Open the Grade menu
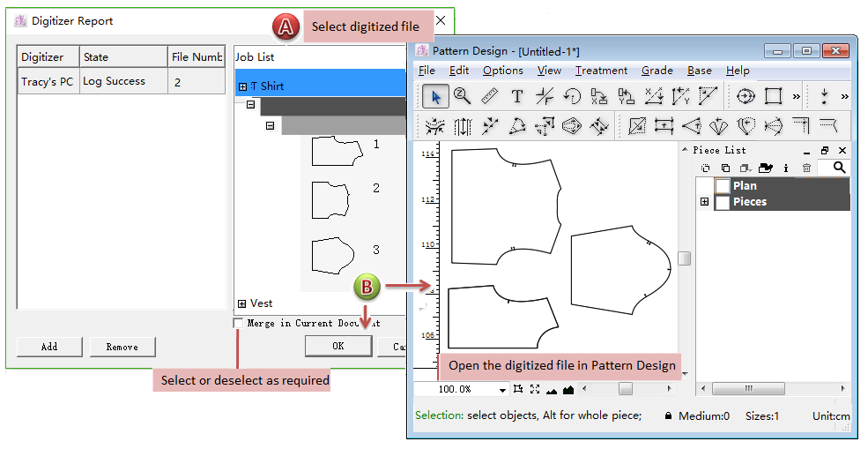The image size is (868, 449). click(x=657, y=71)
